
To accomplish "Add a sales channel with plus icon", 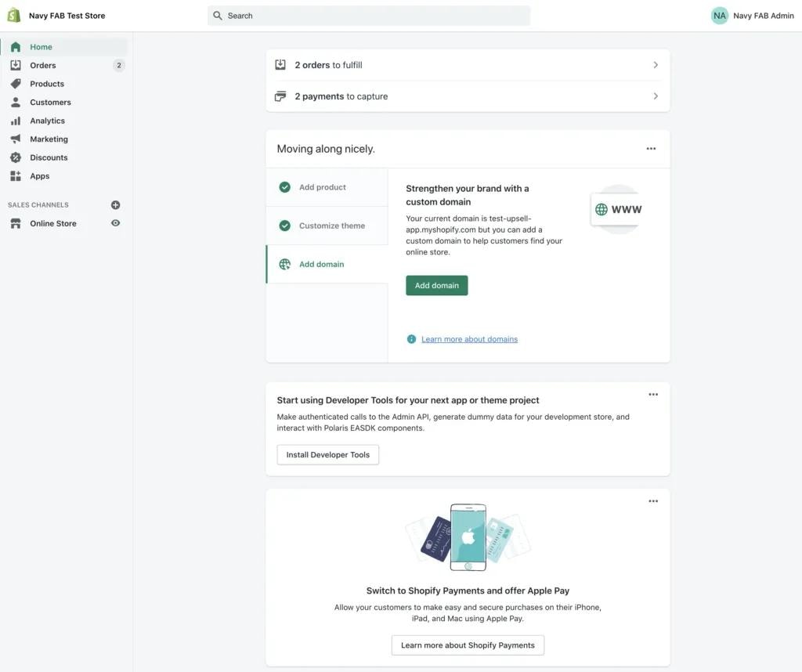I will (x=116, y=205).
